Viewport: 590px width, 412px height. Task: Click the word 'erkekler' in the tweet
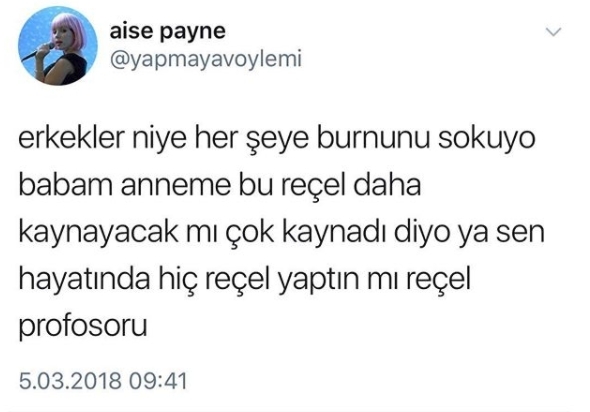[71, 138]
